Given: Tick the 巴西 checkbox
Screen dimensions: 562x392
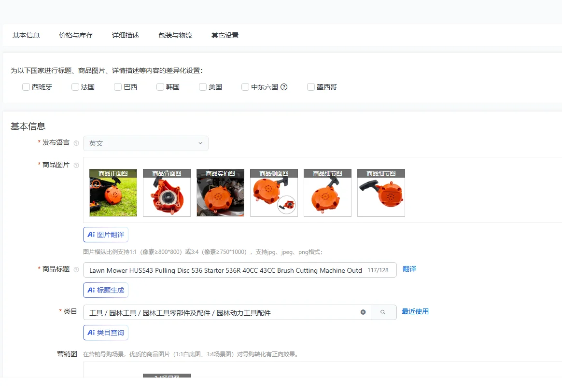Looking at the screenshot, I should point(117,87).
